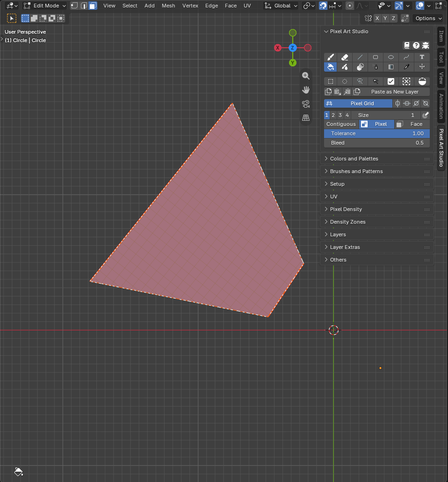
Task: Expand the Pixel Density panel
Action: click(377, 209)
